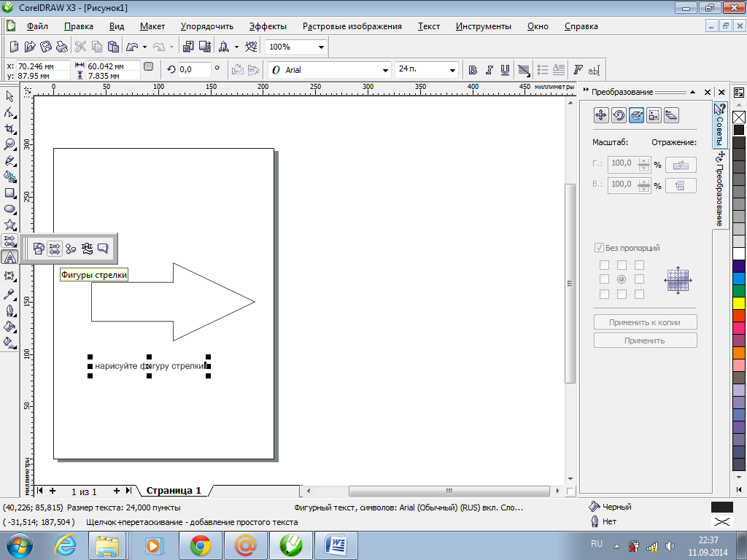747x560 pixels.
Task: Open the Rotate tab in Transformation docker
Action: point(618,115)
